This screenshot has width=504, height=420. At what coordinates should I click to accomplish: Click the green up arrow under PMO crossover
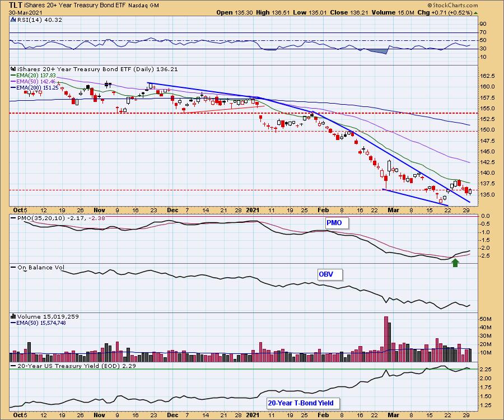pyautogui.click(x=455, y=263)
